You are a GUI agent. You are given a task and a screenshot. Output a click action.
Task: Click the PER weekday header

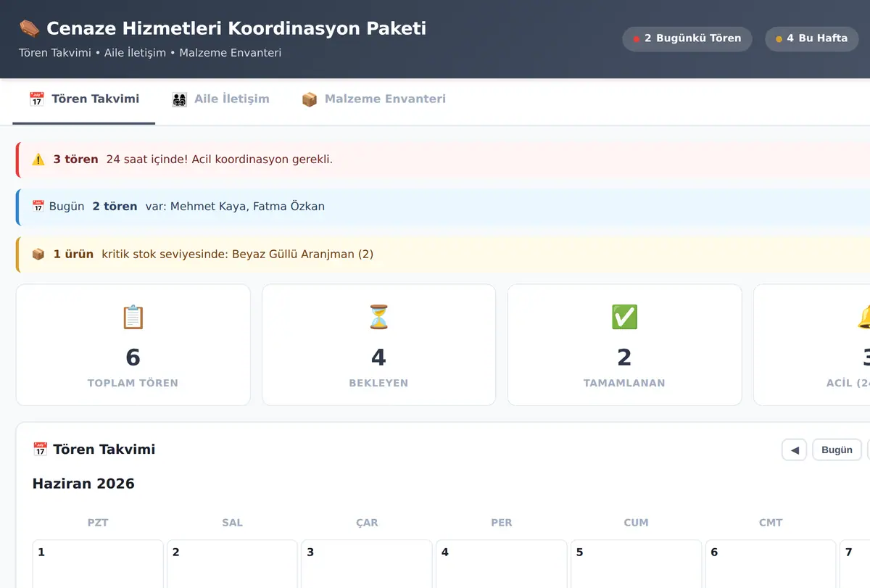(502, 523)
